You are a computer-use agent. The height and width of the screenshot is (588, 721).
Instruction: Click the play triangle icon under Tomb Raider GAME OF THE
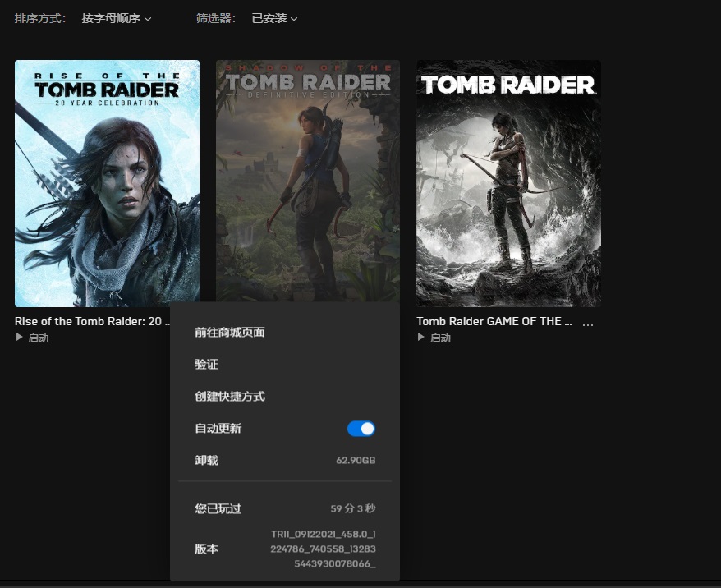point(420,338)
